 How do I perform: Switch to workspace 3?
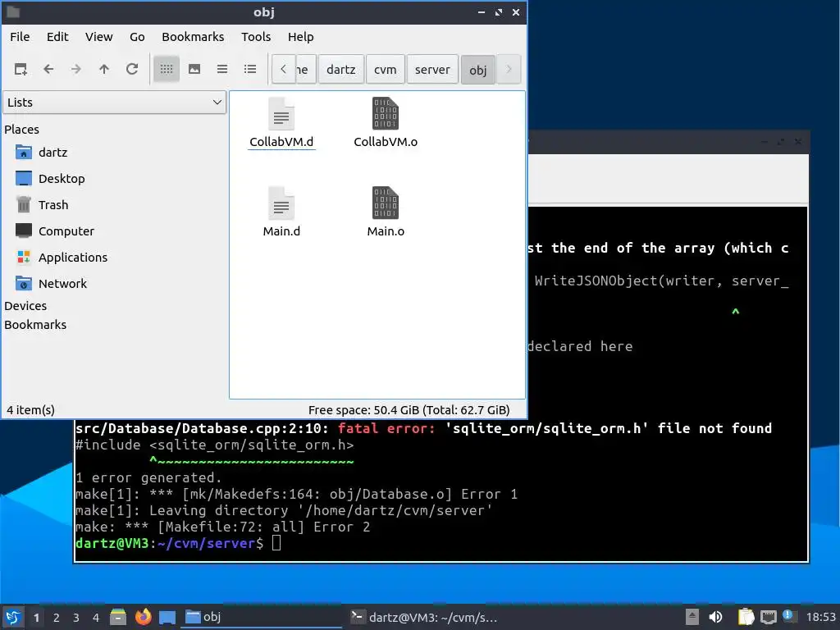(x=76, y=618)
